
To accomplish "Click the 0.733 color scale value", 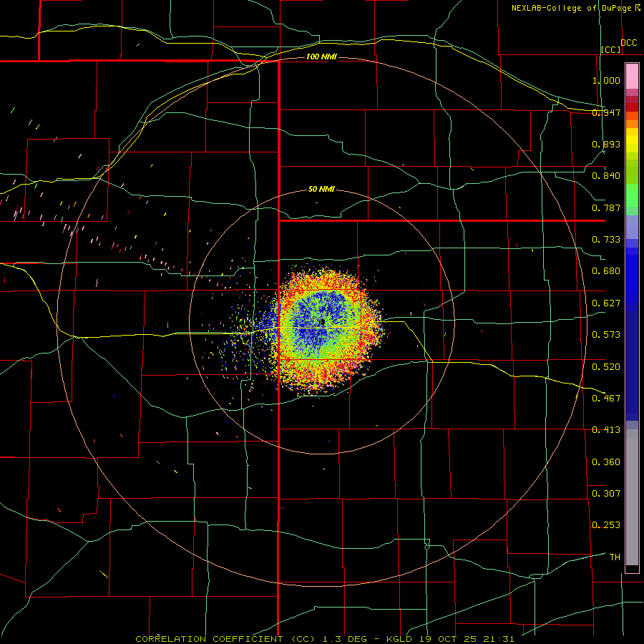I will (x=606, y=240).
